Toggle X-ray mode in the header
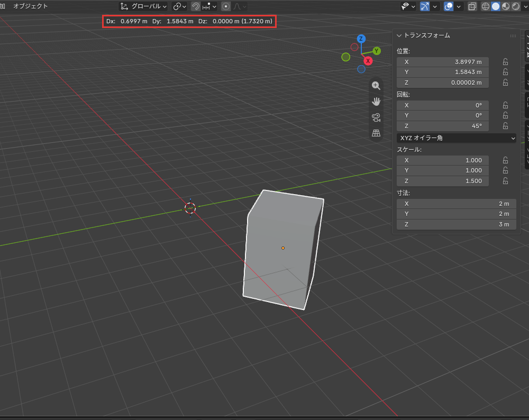The width and height of the screenshot is (529, 420). coord(472,6)
